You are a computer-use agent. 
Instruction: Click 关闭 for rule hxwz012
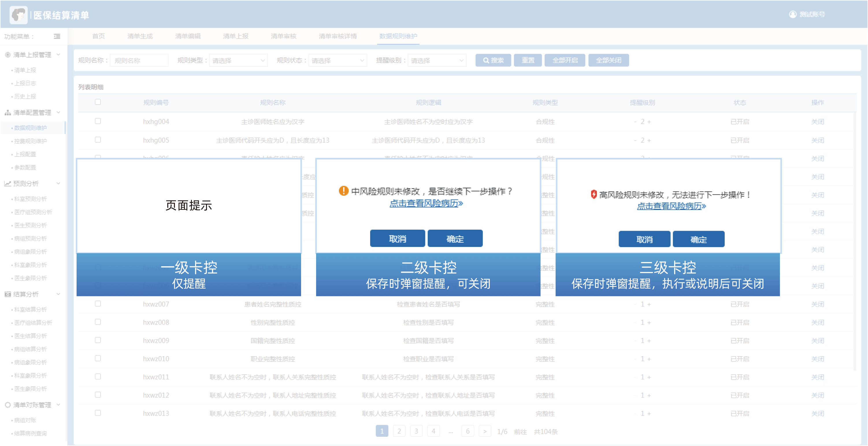817,395
